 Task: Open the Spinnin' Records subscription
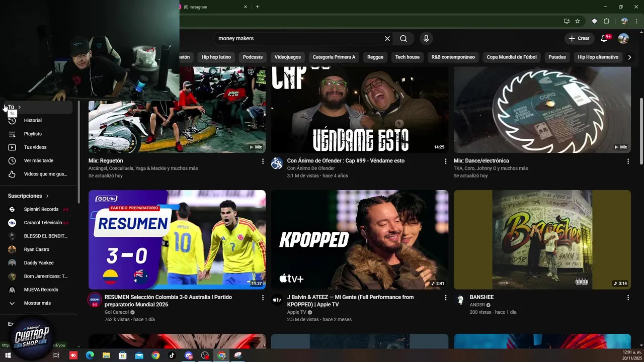click(37, 209)
